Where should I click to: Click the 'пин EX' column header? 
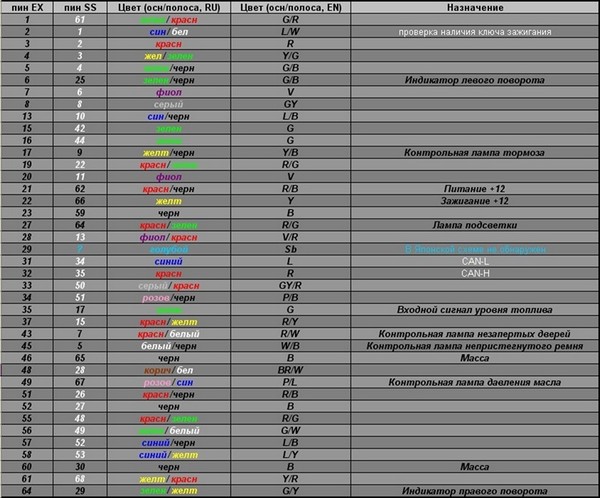[x=27, y=7]
